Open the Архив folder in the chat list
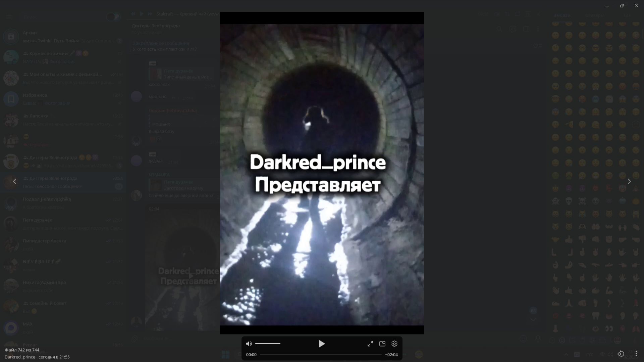The width and height of the screenshot is (644, 362). (x=63, y=37)
